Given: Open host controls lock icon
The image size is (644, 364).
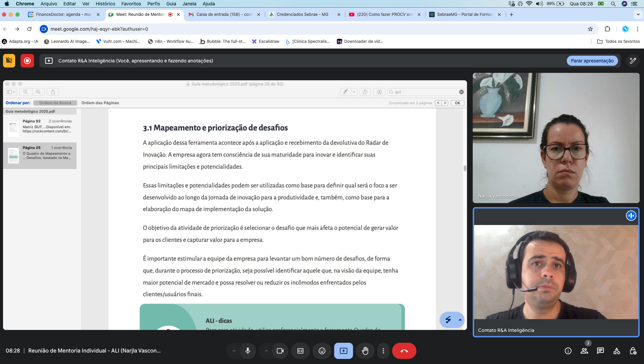Looking at the screenshot, I should coord(633,351).
